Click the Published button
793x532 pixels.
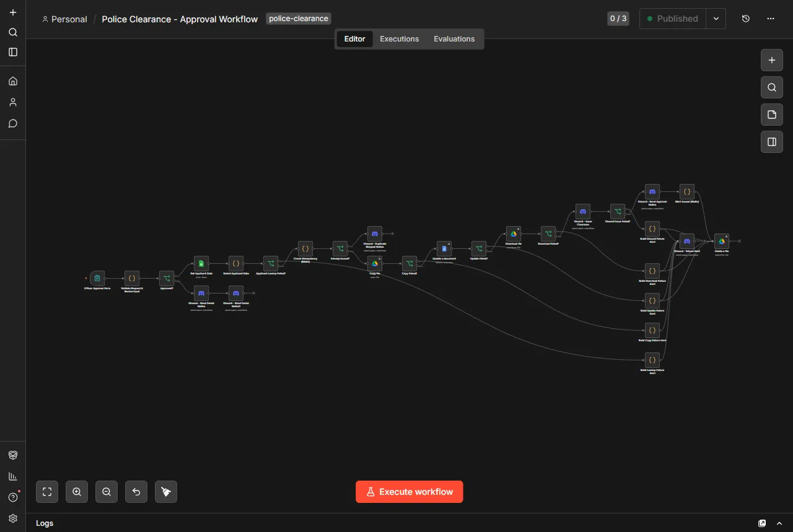[x=673, y=19]
